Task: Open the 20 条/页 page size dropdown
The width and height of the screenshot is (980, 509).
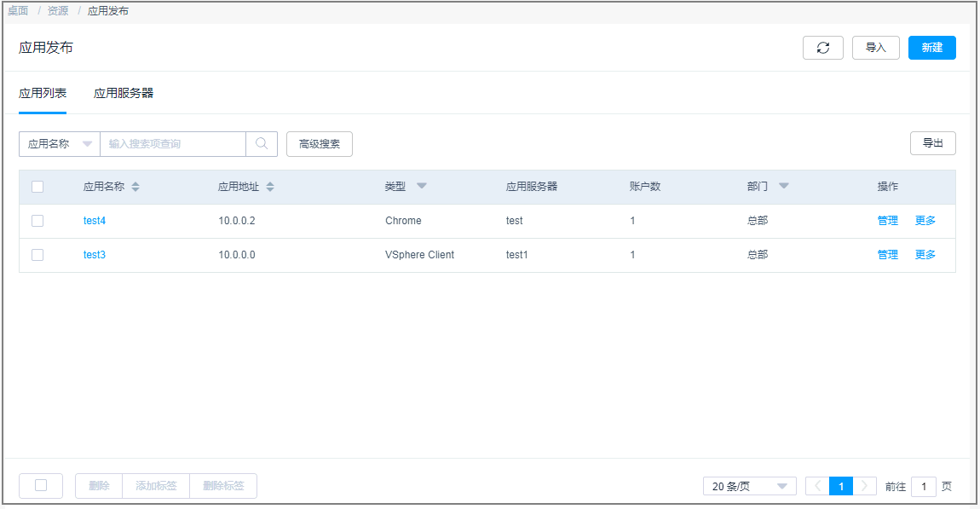Action: [x=749, y=486]
